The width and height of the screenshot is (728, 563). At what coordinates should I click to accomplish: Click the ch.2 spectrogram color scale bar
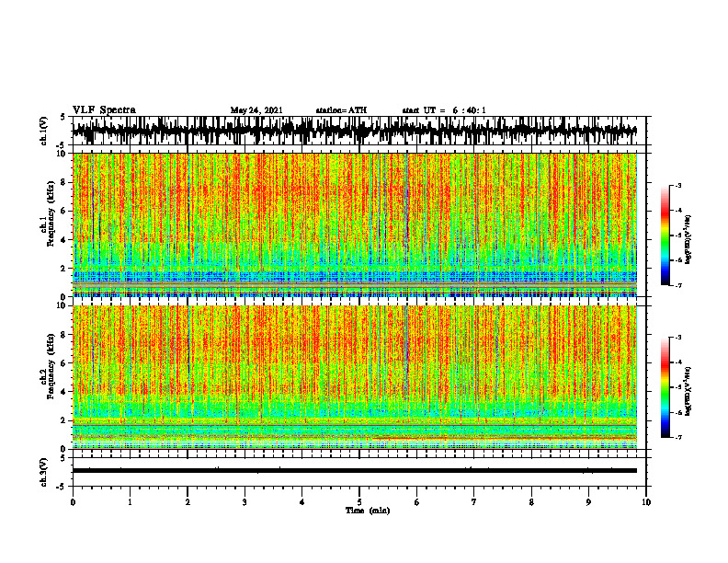click(x=665, y=387)
